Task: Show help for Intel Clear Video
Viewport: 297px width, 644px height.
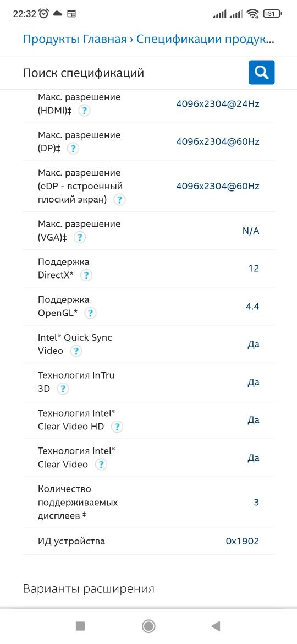Action: [x=101, y=464]
